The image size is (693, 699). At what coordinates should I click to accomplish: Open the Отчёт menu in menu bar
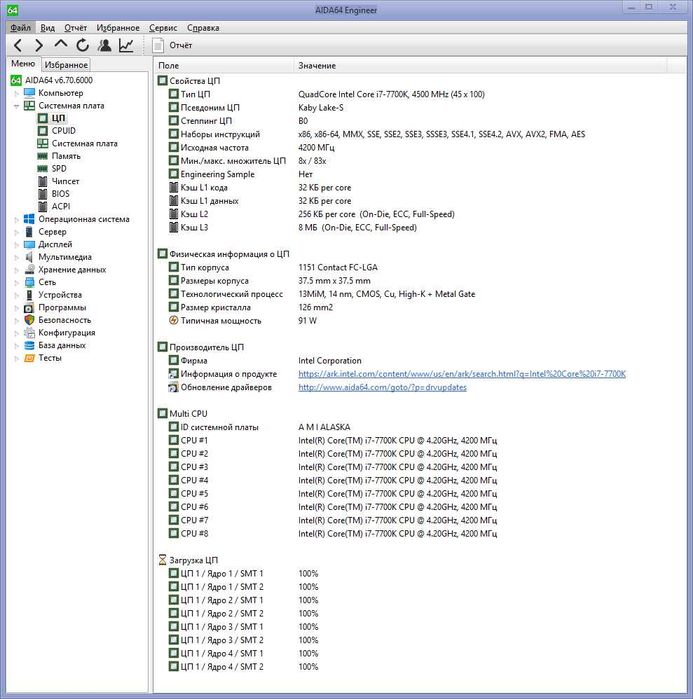pyautogui.click(x=75, y=28)
